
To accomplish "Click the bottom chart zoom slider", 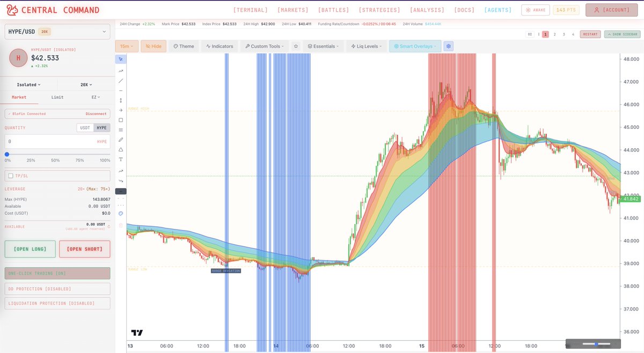I will (596, 343).
